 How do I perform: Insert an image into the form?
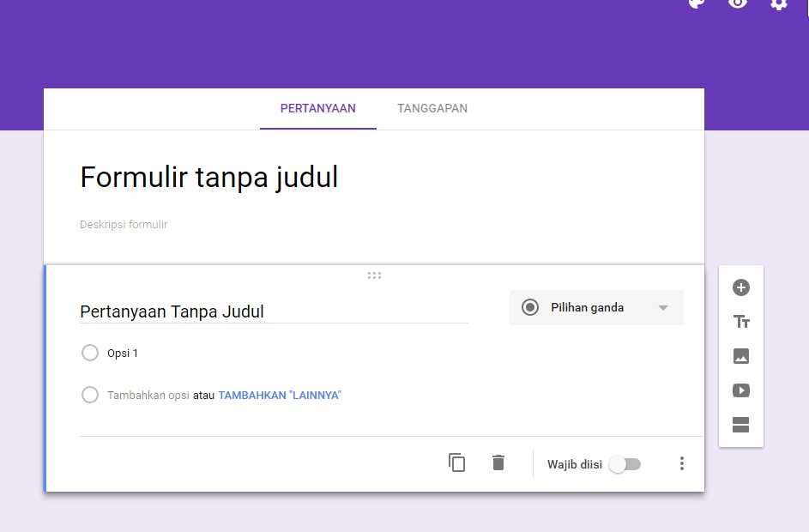pyautogui.click(x=740, y=356)
